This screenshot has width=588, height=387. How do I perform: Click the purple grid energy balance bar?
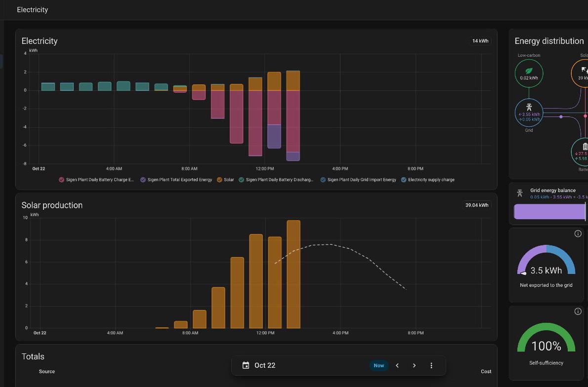tap(549, 212)
